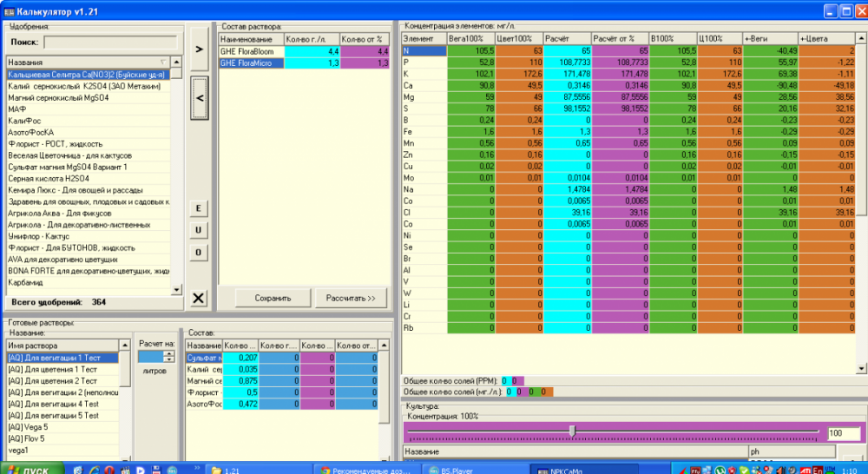
Task: Click fertilizer list scrollbar down arrow
Action: point(176,290)
